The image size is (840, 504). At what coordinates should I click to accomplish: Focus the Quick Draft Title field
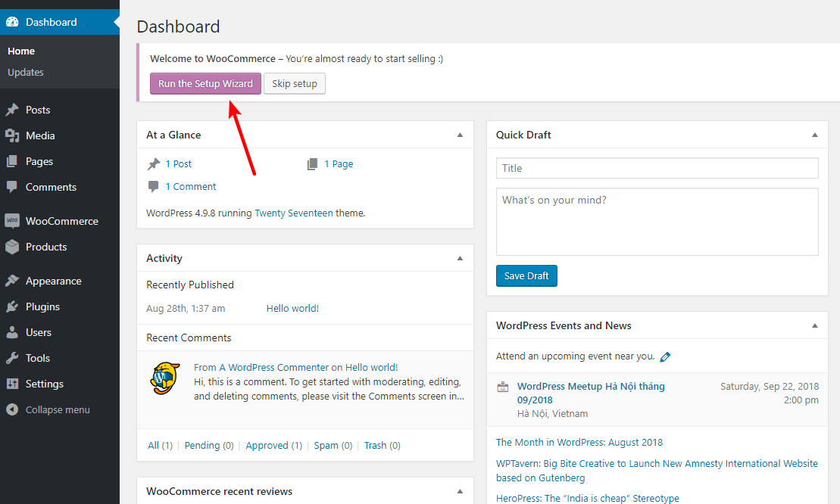(657, 168)
